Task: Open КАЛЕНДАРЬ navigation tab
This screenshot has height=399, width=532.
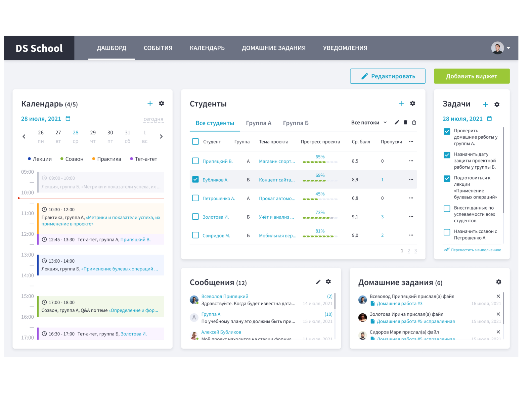Action: tap(207, 48)
